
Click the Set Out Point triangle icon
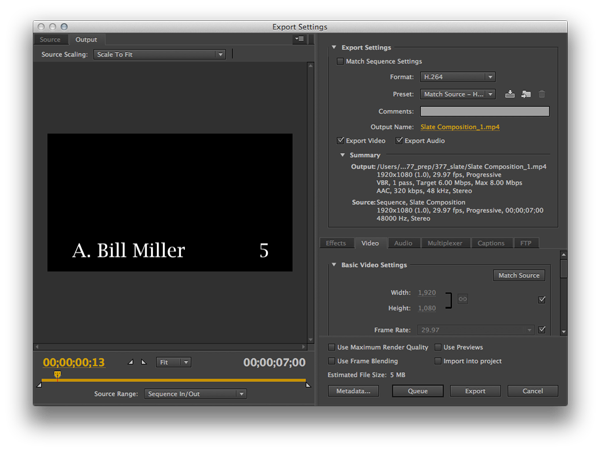[x=144, y=362]
